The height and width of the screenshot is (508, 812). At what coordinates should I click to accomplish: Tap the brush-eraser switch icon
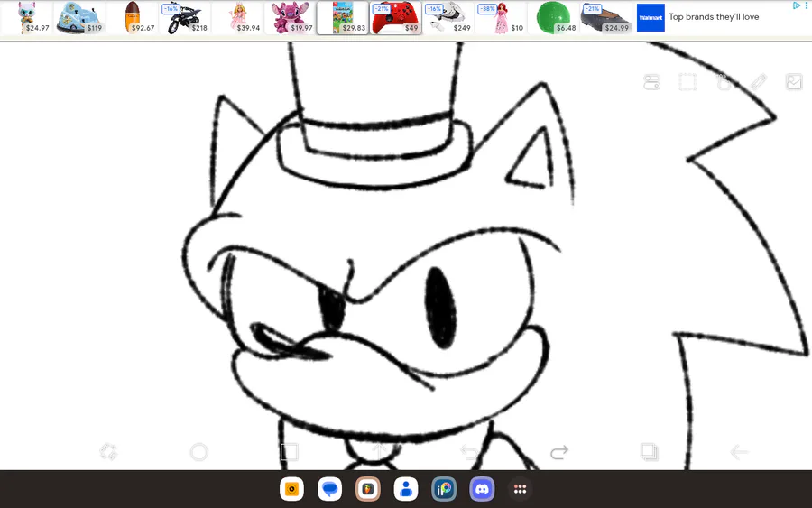pos(109,452)
